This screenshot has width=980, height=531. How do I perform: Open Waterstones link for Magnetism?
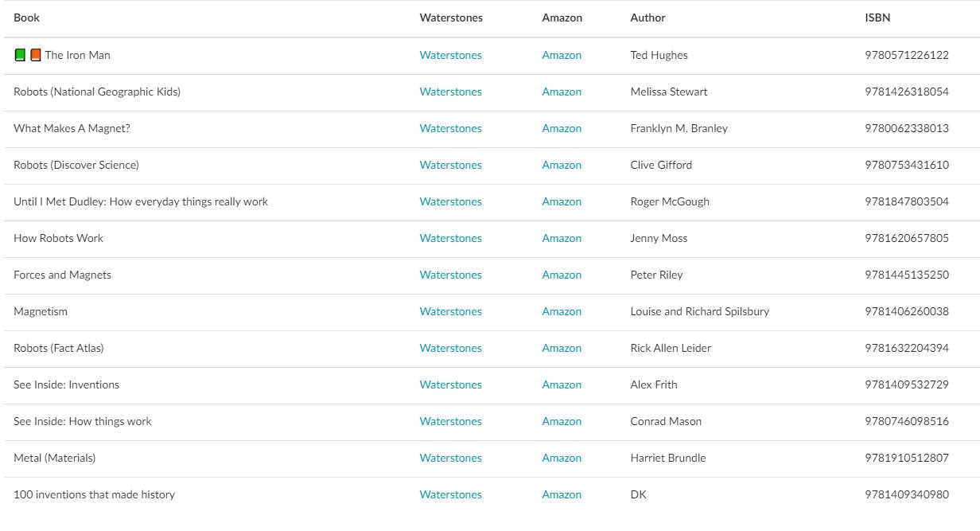tap(450, 311)
